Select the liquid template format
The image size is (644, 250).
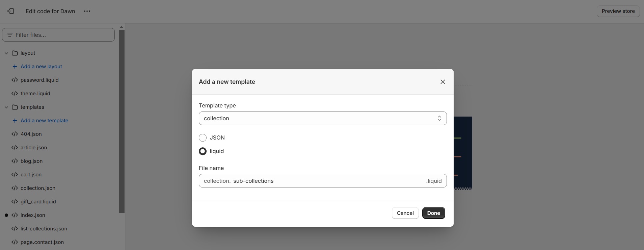click(203, 151)
